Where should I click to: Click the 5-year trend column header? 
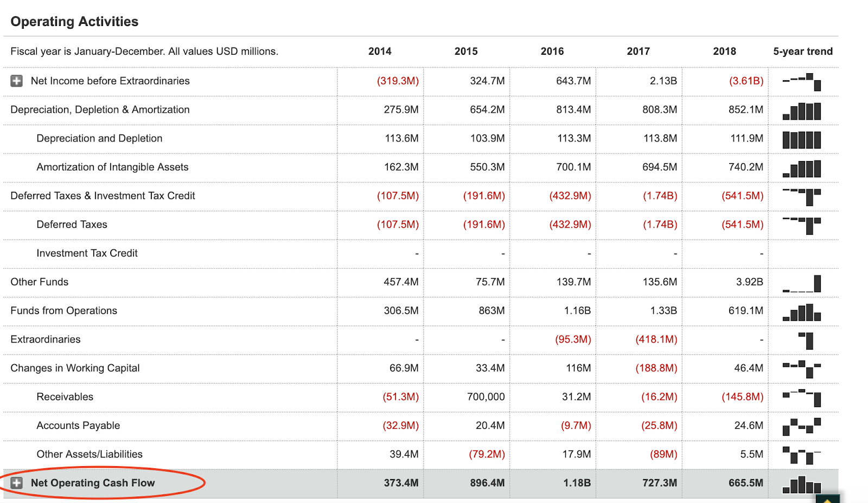(803, 51)
